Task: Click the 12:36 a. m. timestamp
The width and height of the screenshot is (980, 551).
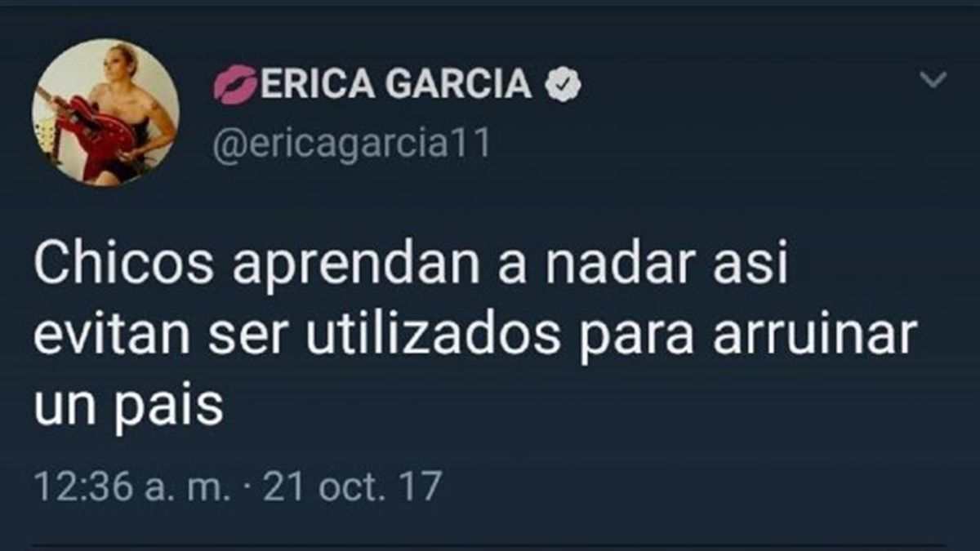Action: point(131,487)
